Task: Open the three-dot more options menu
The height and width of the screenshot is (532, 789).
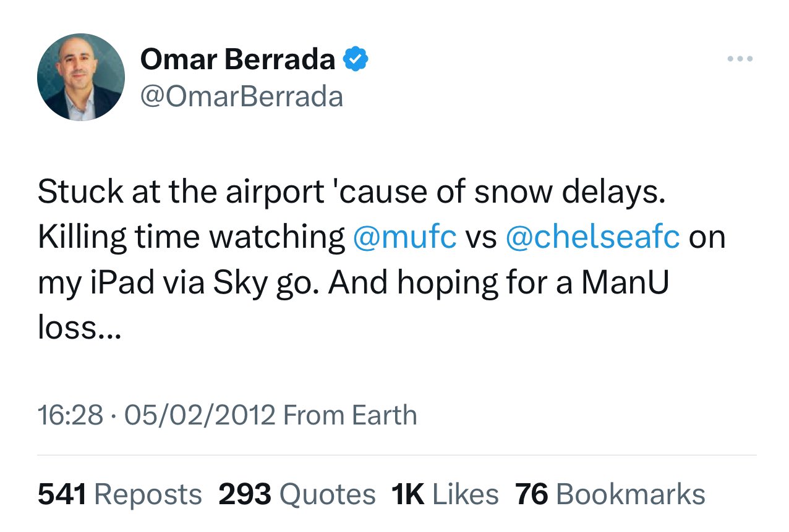Action: tap(740, 59)
